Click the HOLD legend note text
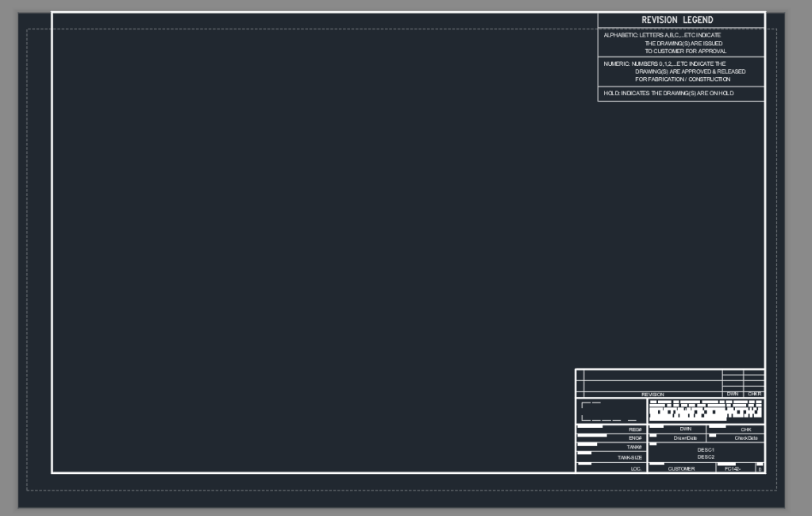 (x=668, y=94)
